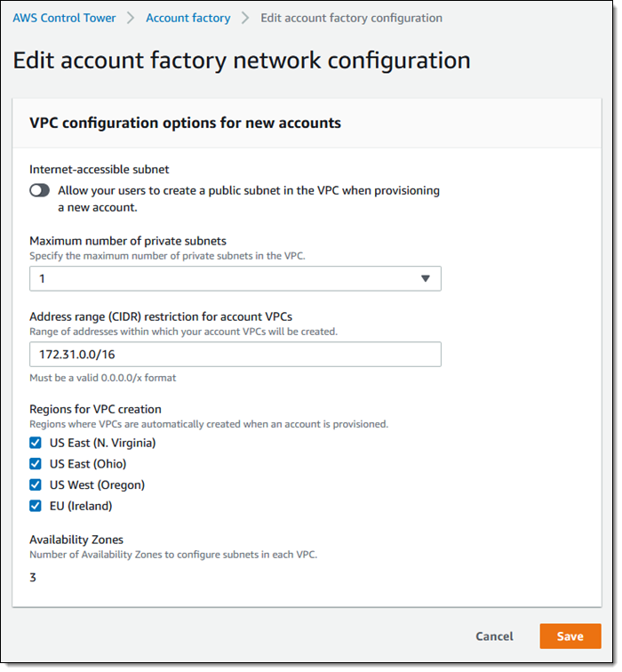Go to AWS Control Tower breadcrumb
The width and height of the screenshot is (622, 672).
64,18
